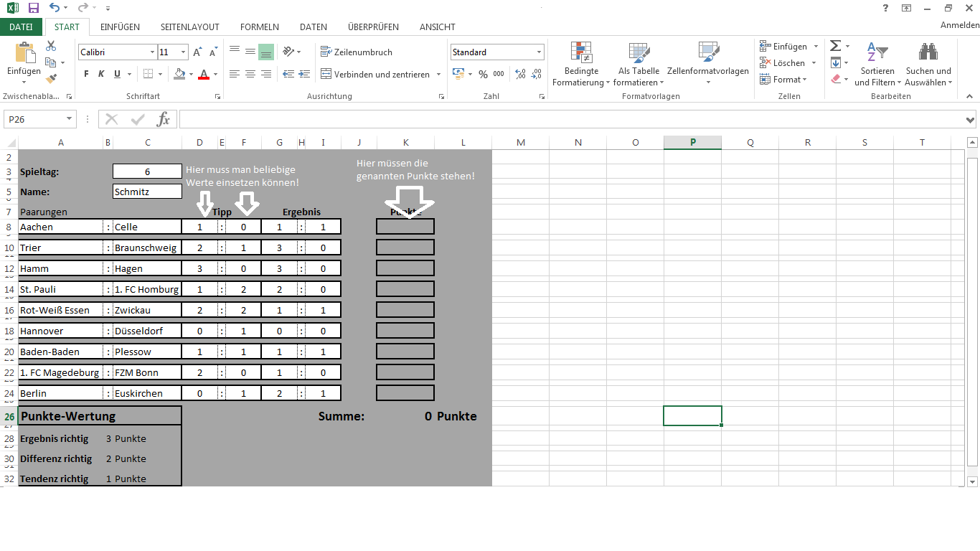Click the Name Box showing P26
Viewport: 980px width, 551px height.
(34, 119)
